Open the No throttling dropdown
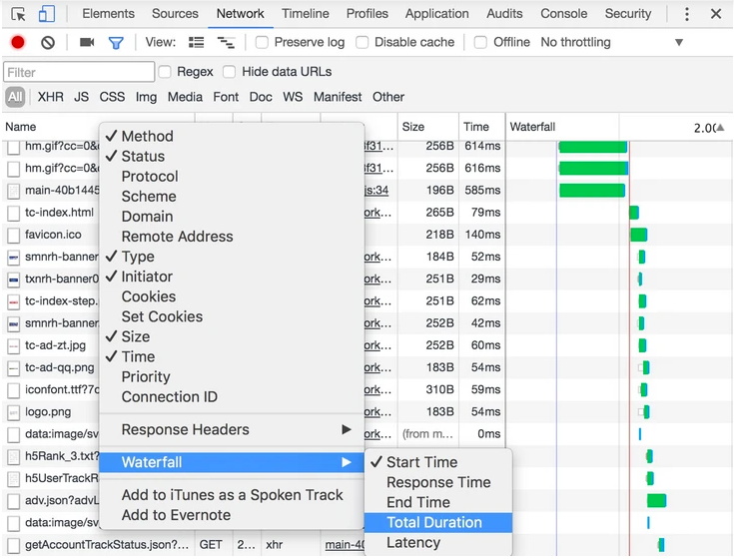 [x=612, y=43]
